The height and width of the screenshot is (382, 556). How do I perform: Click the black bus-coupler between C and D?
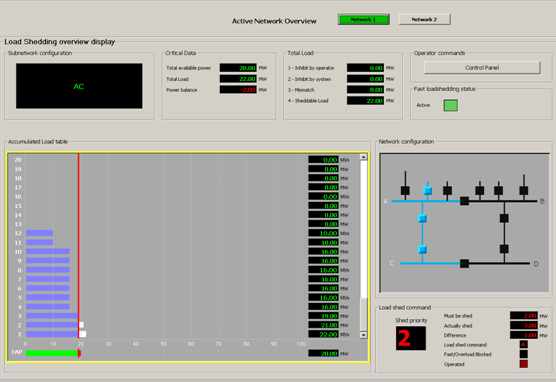(465, 263)
